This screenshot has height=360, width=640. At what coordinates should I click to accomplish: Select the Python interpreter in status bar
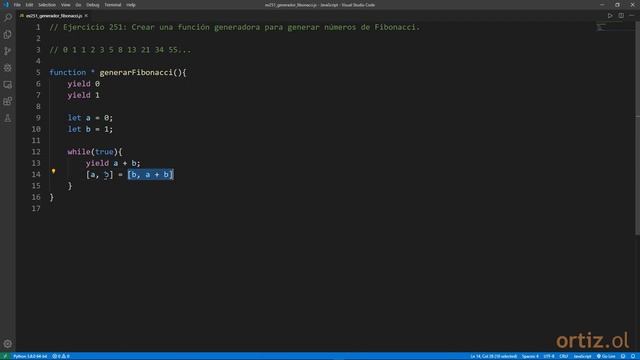[x=30, y=356]
